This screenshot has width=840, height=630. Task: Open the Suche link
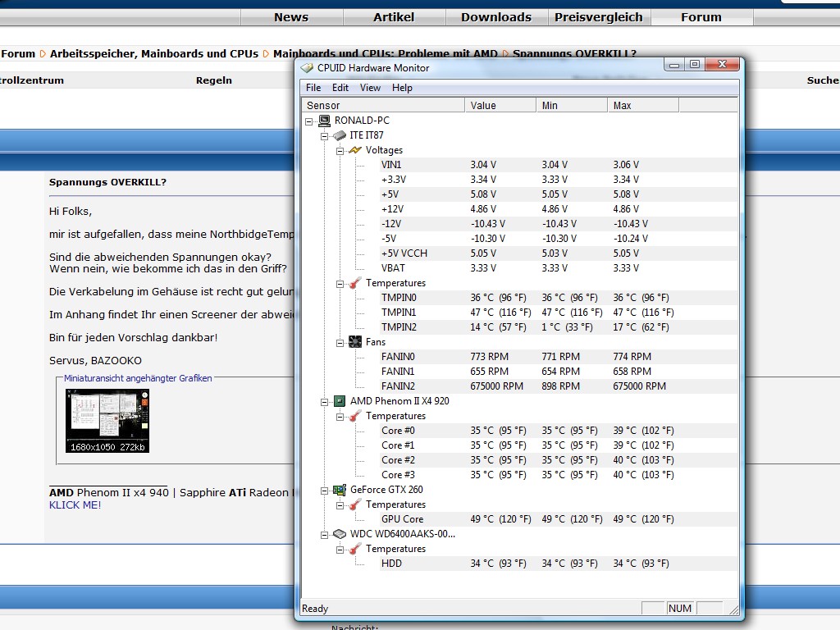tap(823, 80)
